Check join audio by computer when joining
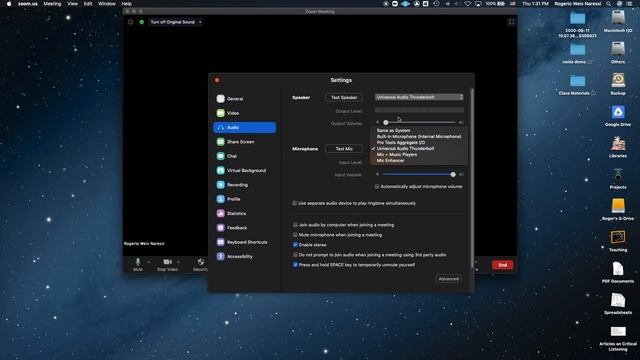This screenshot has height=360, width=640. coord(295,225)
